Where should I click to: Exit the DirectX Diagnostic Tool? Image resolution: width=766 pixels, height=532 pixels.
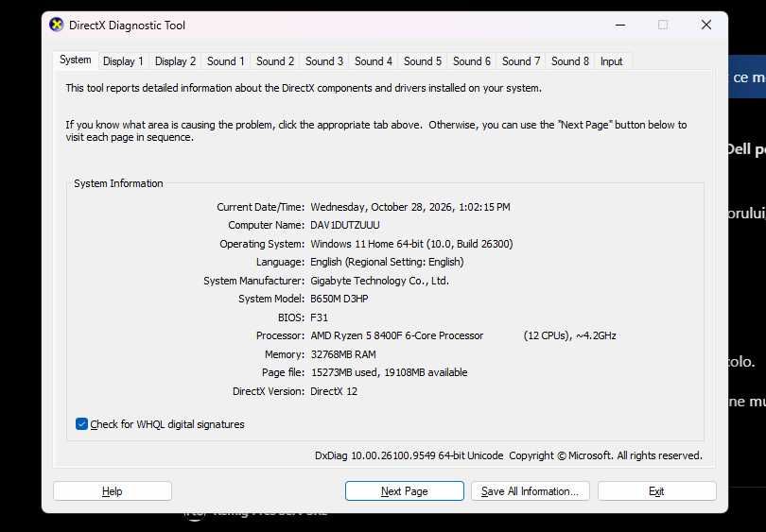(656, 491)
